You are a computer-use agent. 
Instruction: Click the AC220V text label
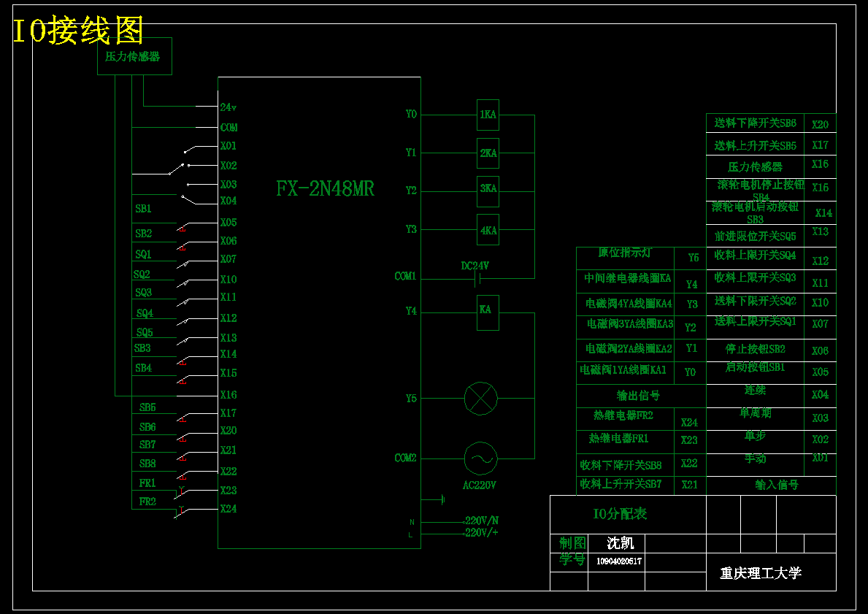[x=480, y=486]
